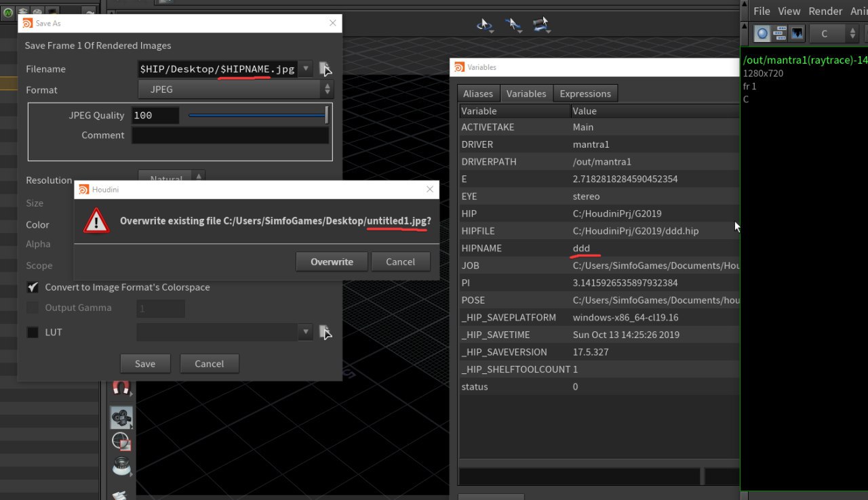This screenshot has height=500, width=868.
Task: Click Save in the Save As dialog
Action: (145, 364)
